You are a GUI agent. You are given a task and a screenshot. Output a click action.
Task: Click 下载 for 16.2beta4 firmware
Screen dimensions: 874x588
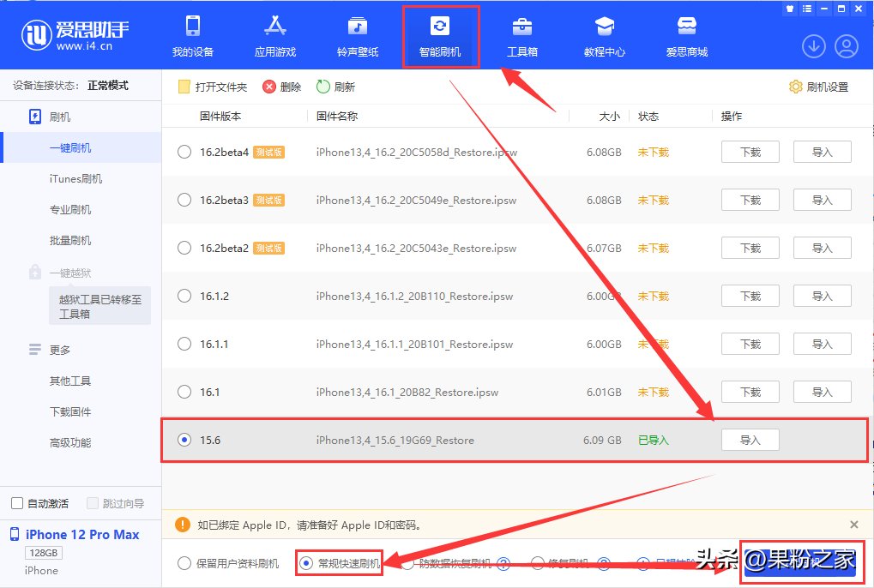click(750, 152)
